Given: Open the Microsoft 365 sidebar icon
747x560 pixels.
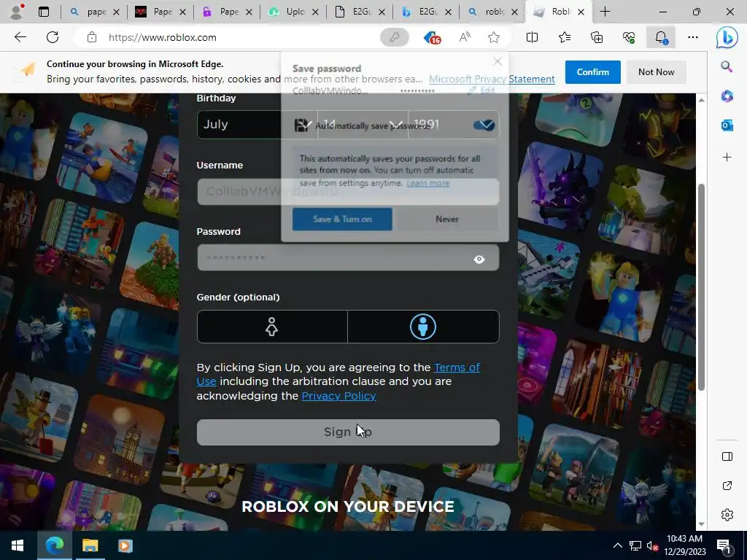Looking at the screenshot, I should point(727,96).
